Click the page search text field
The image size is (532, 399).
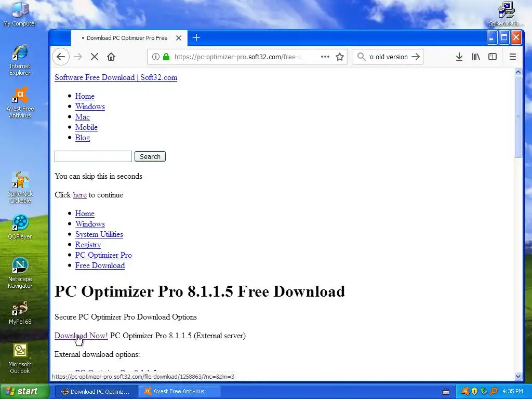(x=94, y=156)
